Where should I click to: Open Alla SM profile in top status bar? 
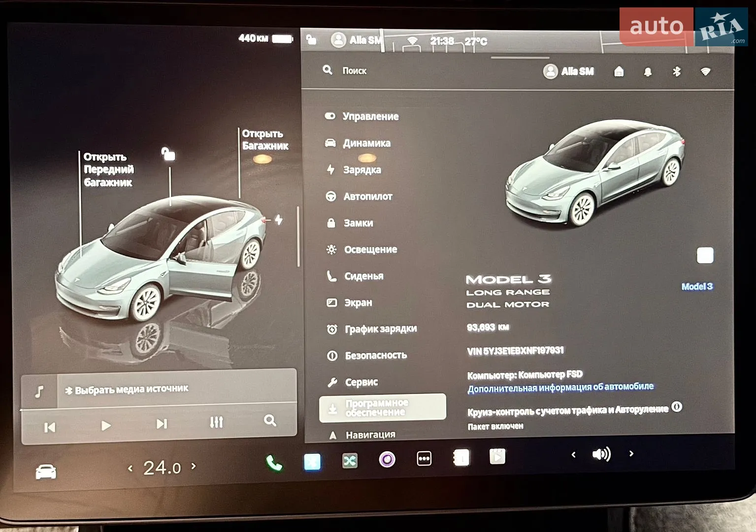(x=357, y=40)
